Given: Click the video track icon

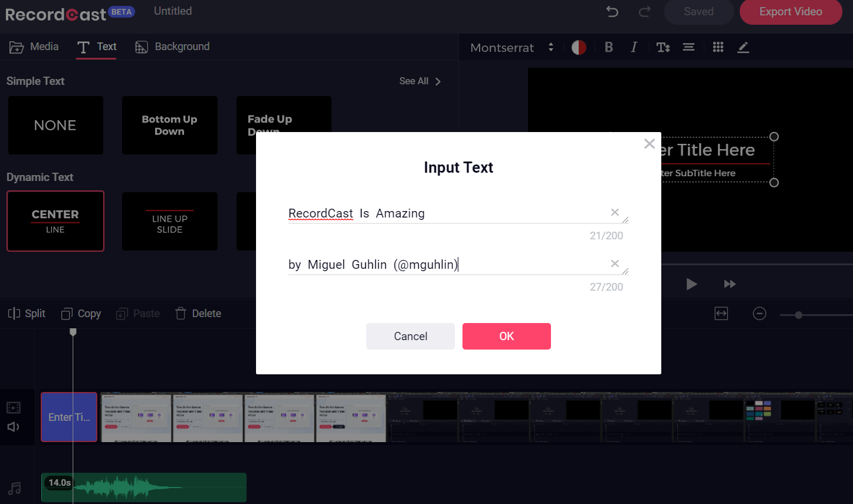Looking at the screenshot, I should [x=14, y=407].
